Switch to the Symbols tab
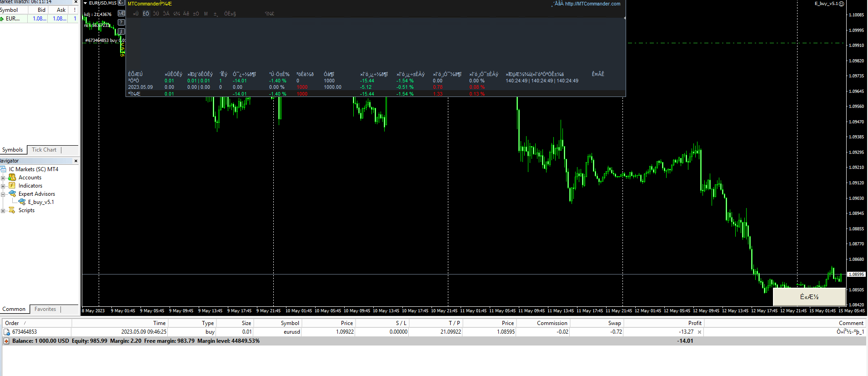The image size is (868, 376). coord(12,150)
